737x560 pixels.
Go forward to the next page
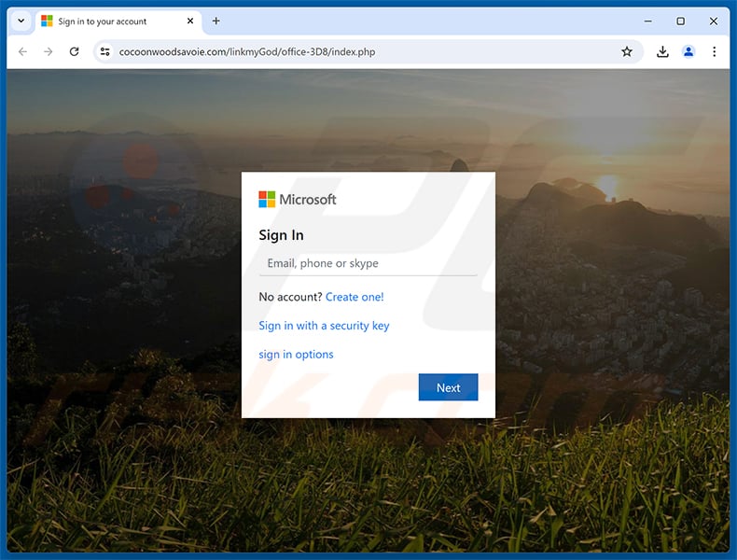(x=49, y=51)
